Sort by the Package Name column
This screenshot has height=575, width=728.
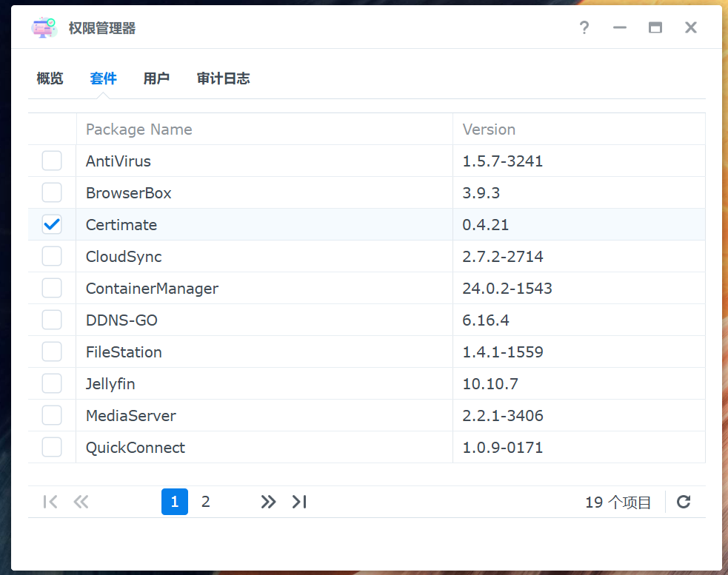click(138, 129)
